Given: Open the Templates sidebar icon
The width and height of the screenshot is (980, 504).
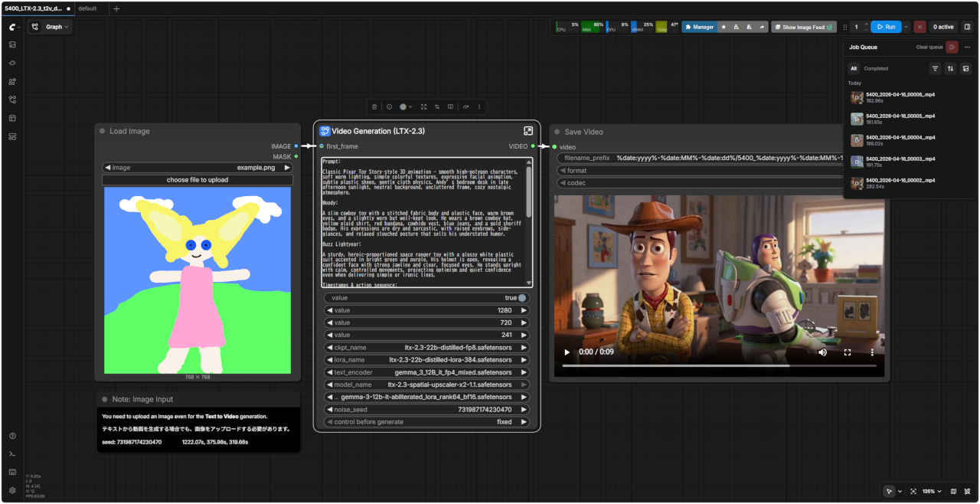Looking at the screenshot, I should click(12, 118).
